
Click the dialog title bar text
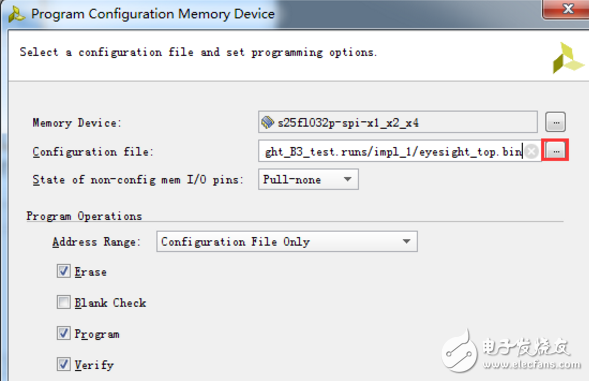coord(153,14)
